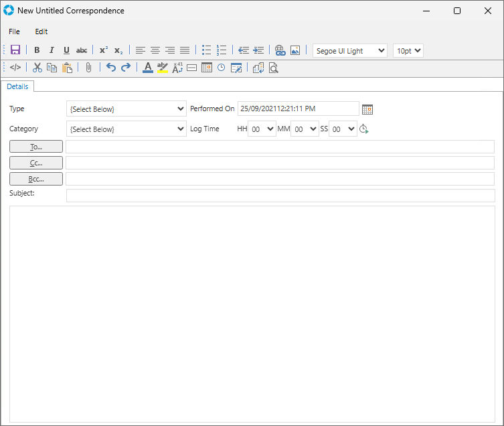Insert a hyperlink using the link icon
Viewport: 504px width, 426px height.
(280, 50)
